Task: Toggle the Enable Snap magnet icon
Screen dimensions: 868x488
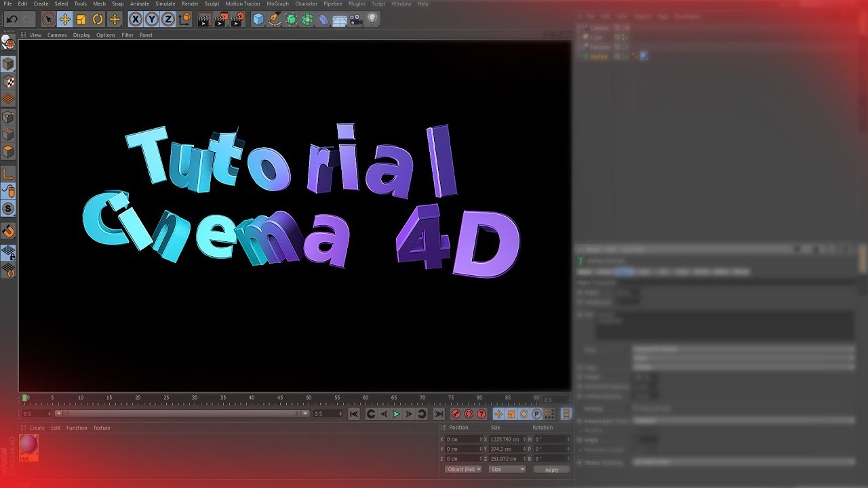Action: pyautogui.click(x=8, y=231)
